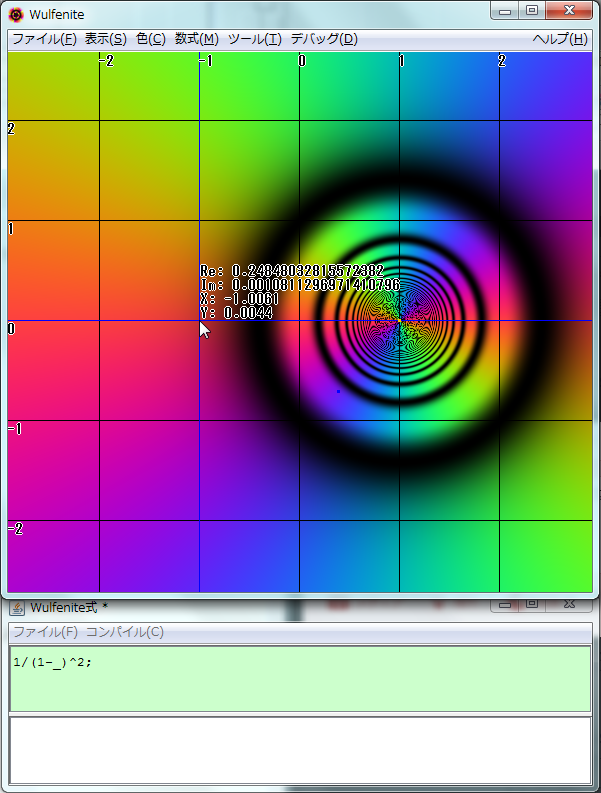
Task: Click the pole at the center of the rings
Action: click(x=400, y=321)
